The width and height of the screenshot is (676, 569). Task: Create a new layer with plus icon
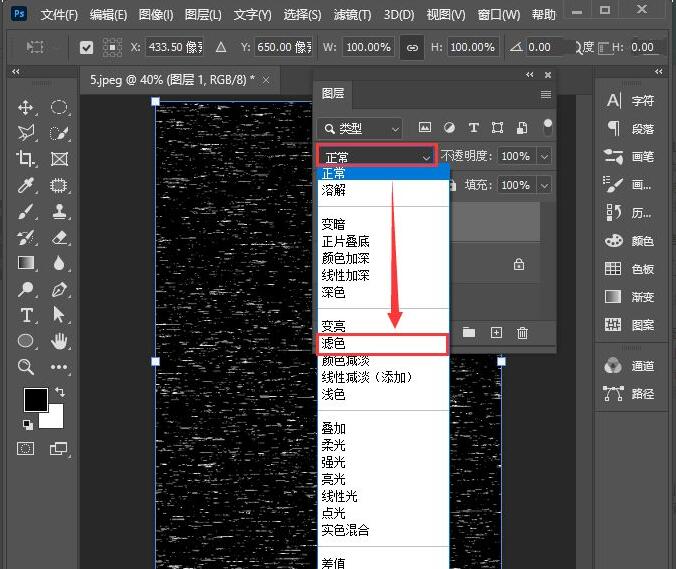pos(496,333)
